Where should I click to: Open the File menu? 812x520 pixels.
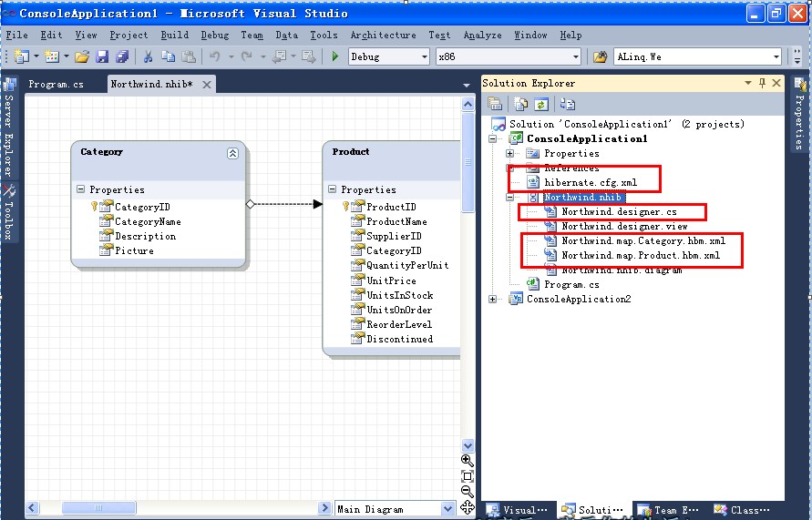click(17, 36)
